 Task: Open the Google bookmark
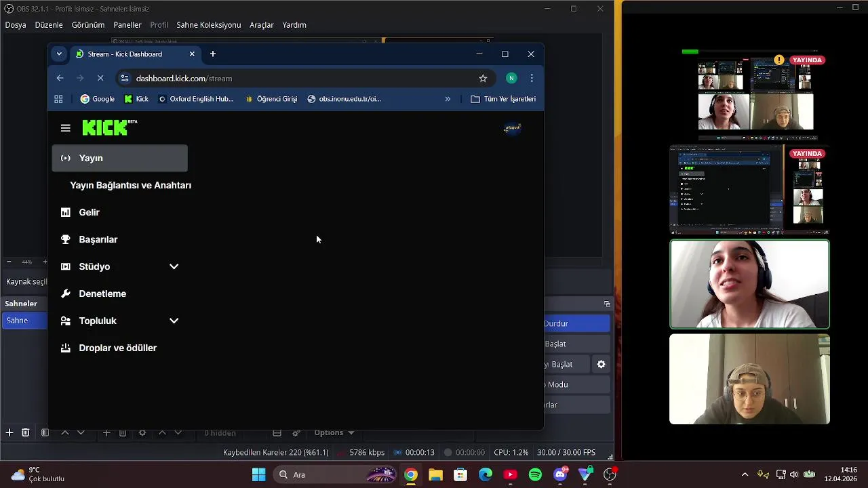pyautogui.click(x=98, y=99)
